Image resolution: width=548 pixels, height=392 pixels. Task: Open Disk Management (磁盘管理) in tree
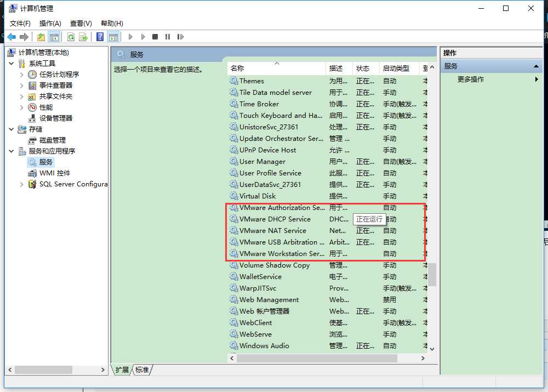53,140
